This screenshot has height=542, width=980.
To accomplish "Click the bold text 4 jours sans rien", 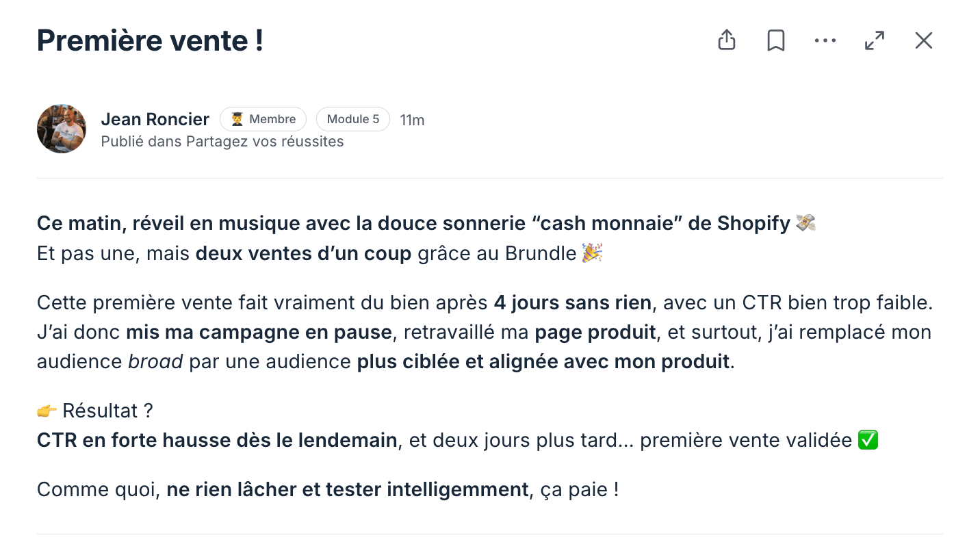I will coord(573,302).
